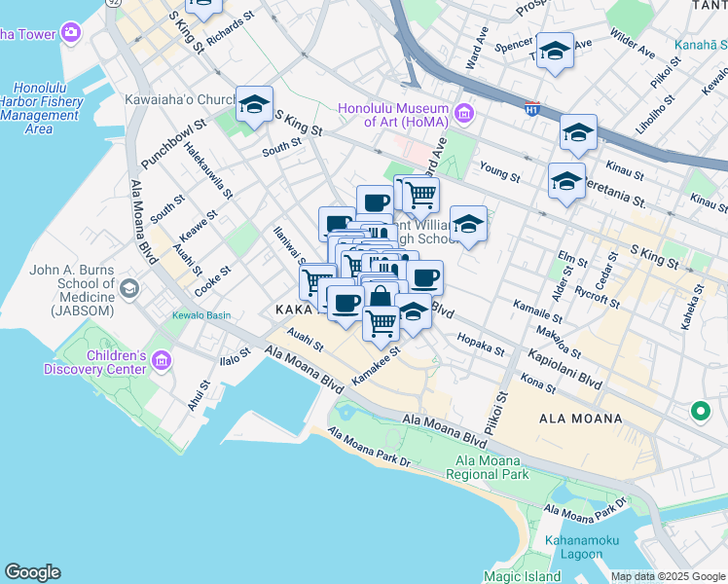Click Honolulu Museum of Art (HoMA) label
This screenshot has width=728, height=584.
coord(393,115)
